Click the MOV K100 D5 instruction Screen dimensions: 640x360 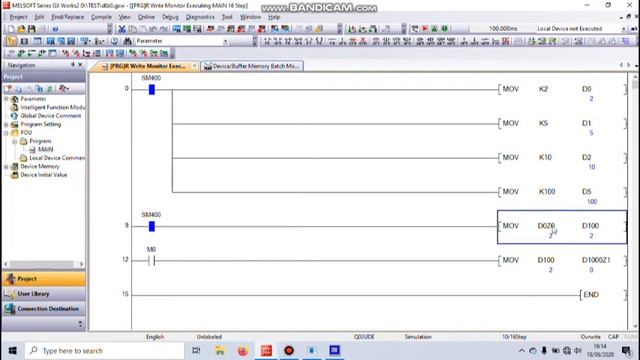[562, 192]
